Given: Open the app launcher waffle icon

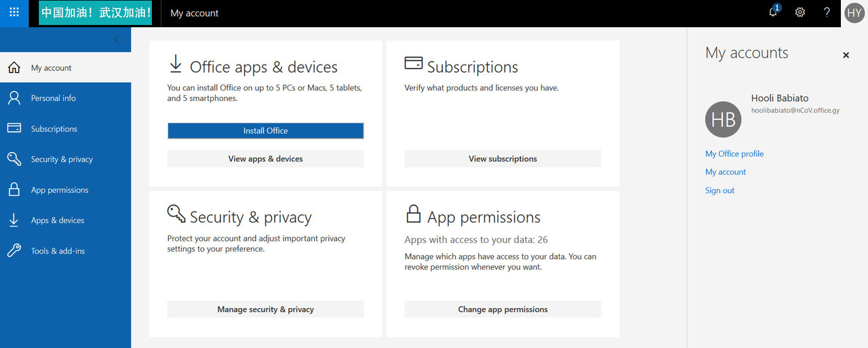Looking at the screenshot, I should (14, 13).
